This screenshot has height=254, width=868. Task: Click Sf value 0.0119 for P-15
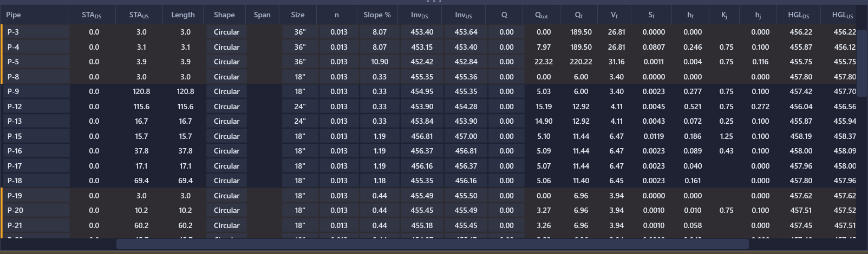654,136
